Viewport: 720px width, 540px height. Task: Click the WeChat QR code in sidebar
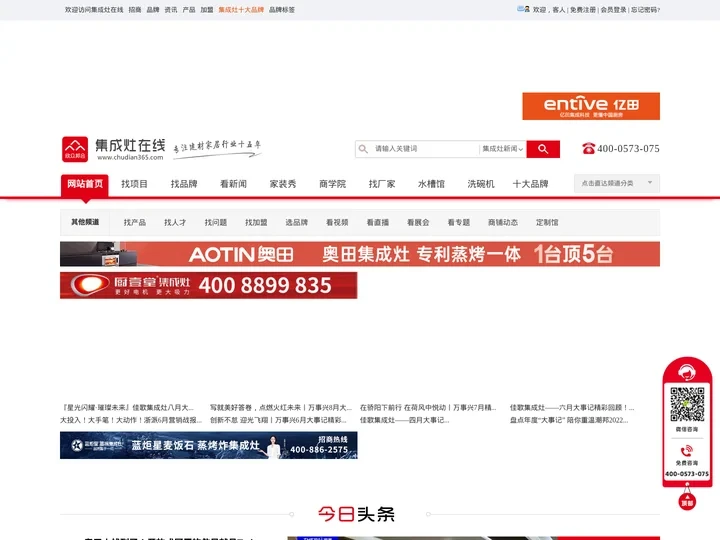pos(687,404)
